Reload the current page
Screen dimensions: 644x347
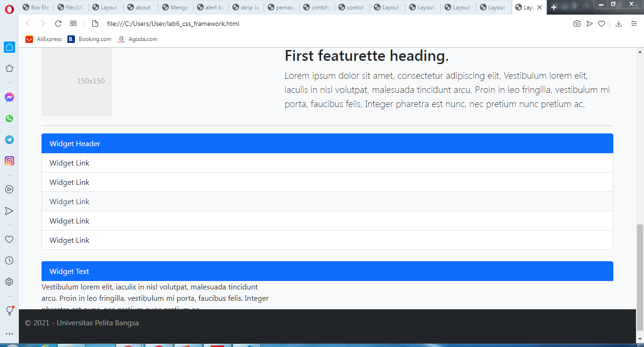pyautogui.click(x=58, y=23)
